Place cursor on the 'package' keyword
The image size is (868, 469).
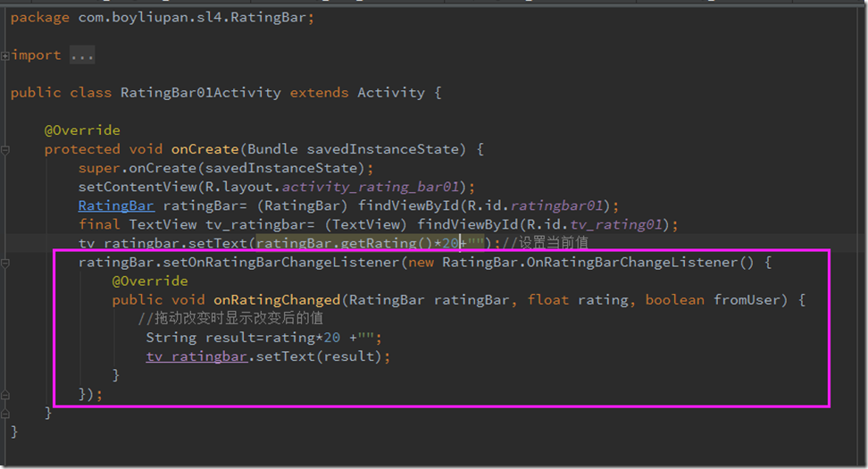click(40, 18)
